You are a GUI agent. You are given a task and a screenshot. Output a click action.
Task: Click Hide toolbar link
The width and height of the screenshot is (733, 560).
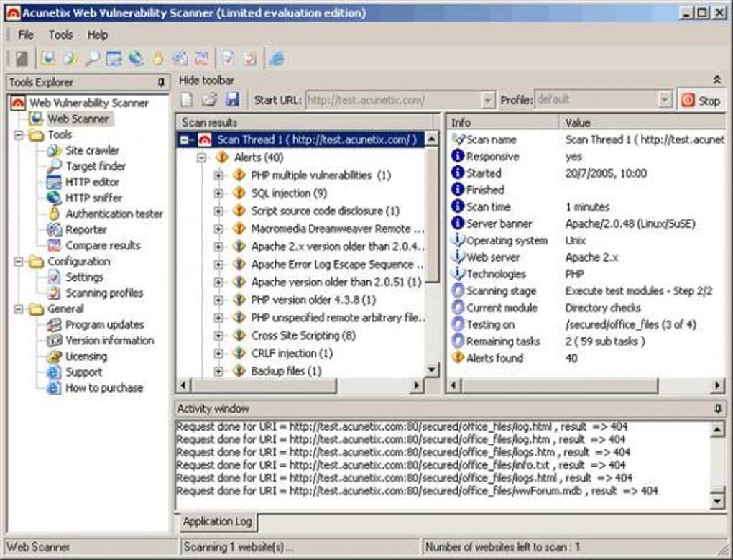pyautogui.click(x=206, y=81)
